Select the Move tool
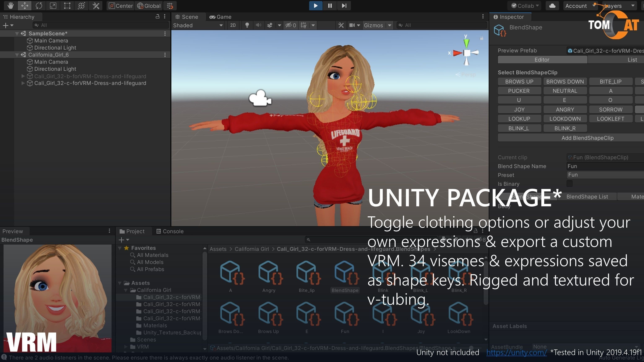Image resolution: width=644 pixels, height=362 pixels. (x=25, y=5)
